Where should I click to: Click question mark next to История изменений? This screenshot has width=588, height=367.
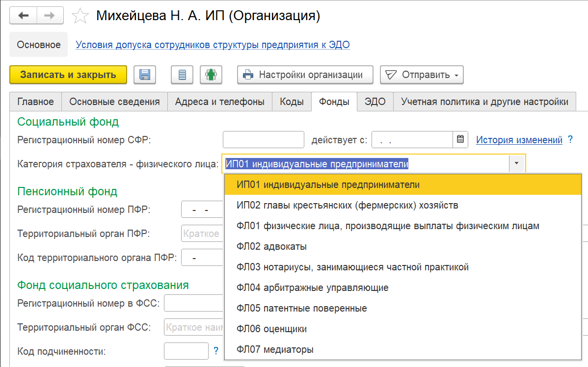(x=570, y=140)
